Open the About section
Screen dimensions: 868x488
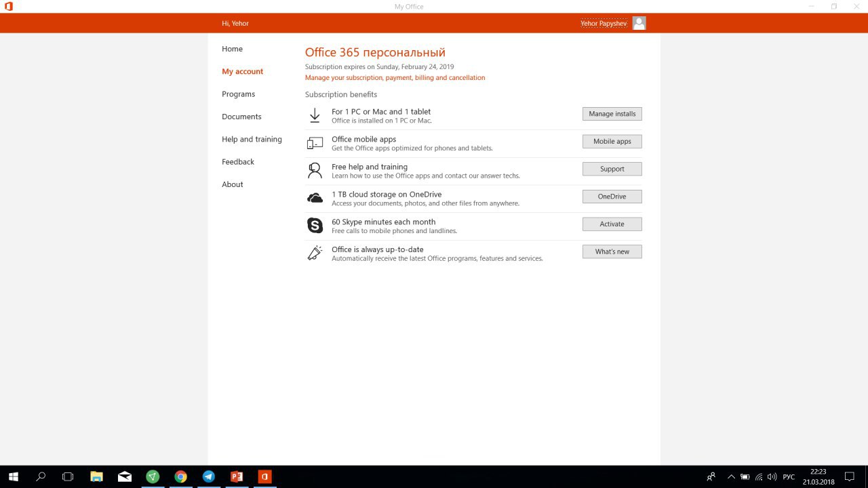(232, 184)
